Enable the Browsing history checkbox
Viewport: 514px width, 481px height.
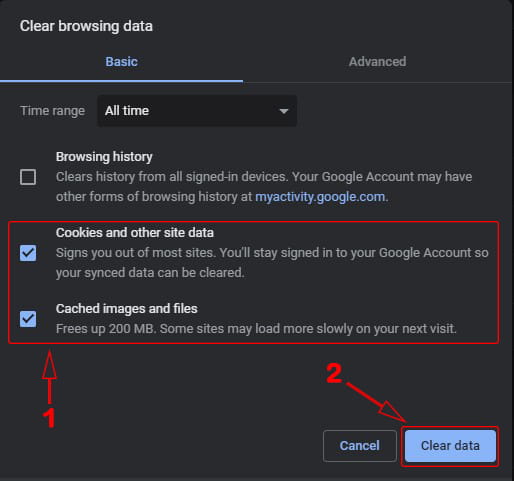coord(28,177)
